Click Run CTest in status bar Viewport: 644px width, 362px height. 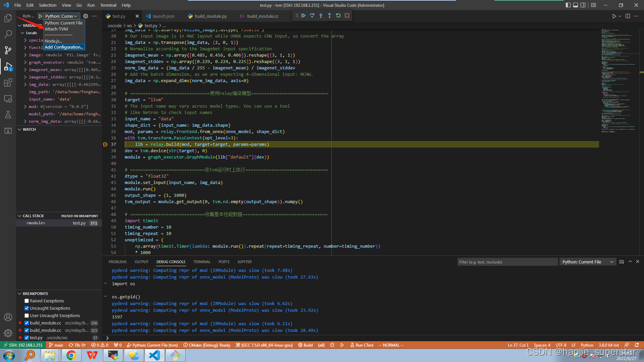click(362, 345)
